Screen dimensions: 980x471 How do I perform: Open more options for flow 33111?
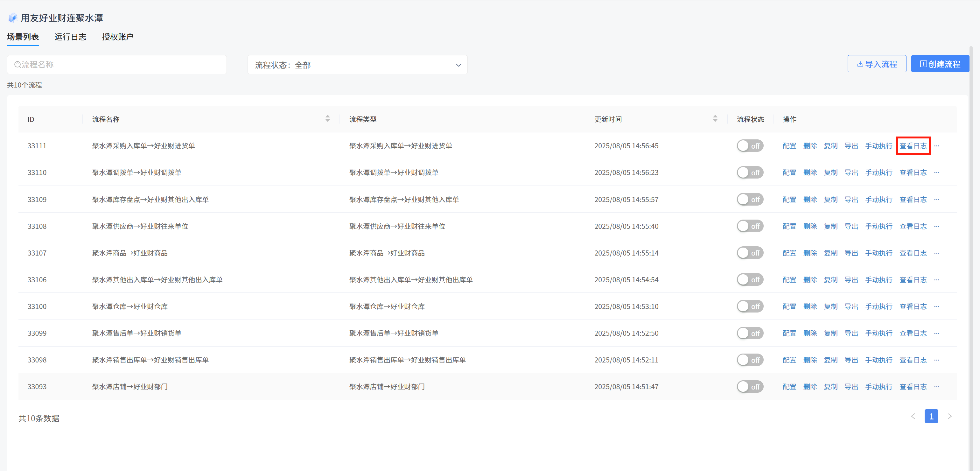[x=937, y=146]
